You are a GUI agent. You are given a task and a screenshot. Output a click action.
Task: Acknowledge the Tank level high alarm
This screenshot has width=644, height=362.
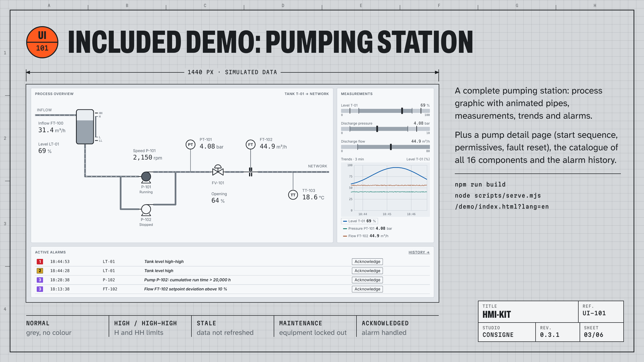[367, 271]
